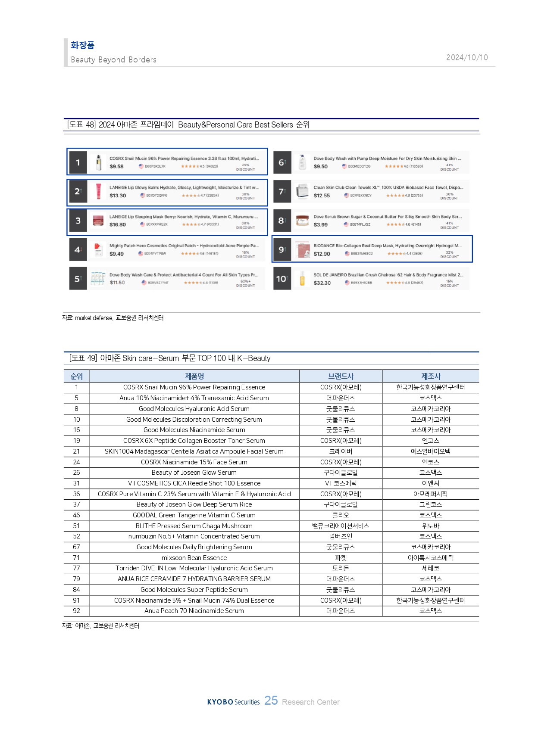Click the '제조사' column header
535x756 pixels.
[x=431, y=376]
